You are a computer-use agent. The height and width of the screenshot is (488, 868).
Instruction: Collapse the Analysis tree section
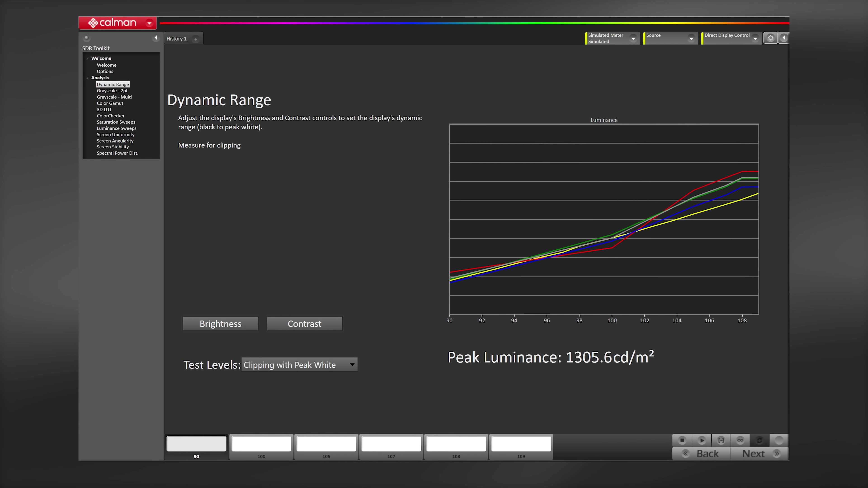88,78
